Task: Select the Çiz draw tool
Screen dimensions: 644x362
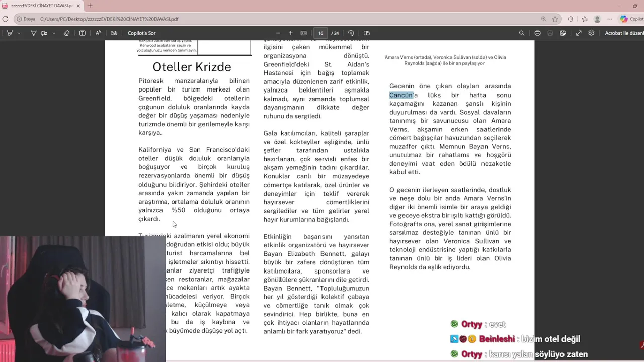Action: (x=39, y=33)
